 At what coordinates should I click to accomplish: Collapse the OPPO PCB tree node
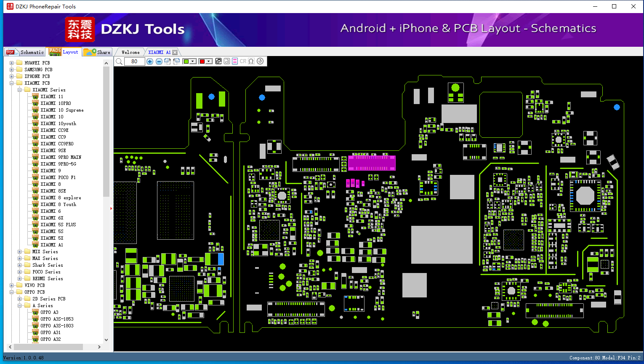(x=11, y=292)
